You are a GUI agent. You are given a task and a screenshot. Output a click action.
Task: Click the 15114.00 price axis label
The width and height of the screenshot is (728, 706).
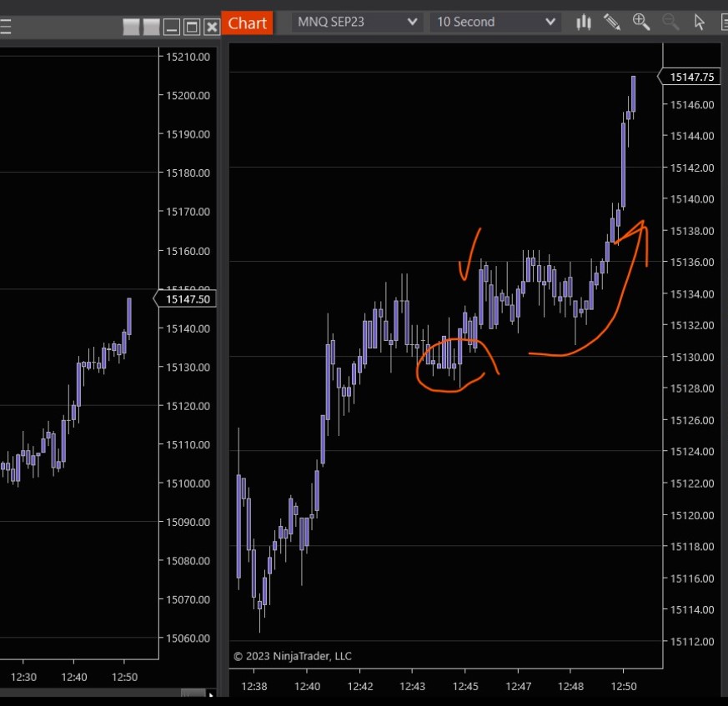coord(692,610)
